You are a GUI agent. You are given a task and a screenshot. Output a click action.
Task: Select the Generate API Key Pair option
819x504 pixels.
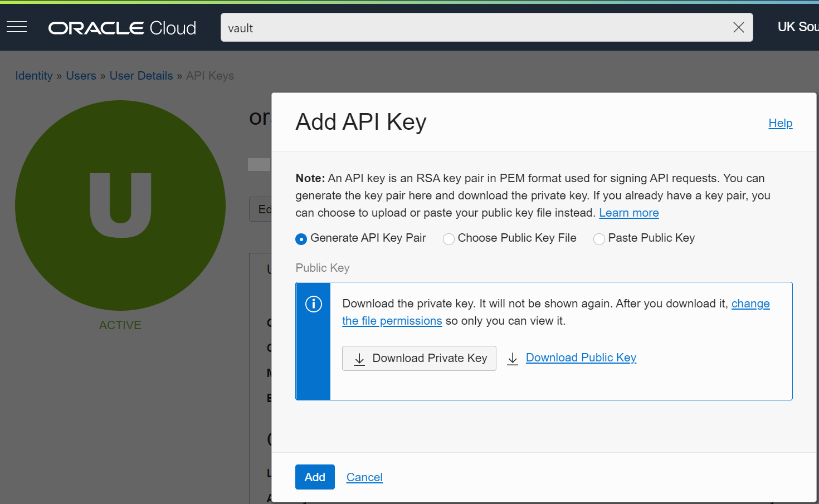click(x=301, y=238)
